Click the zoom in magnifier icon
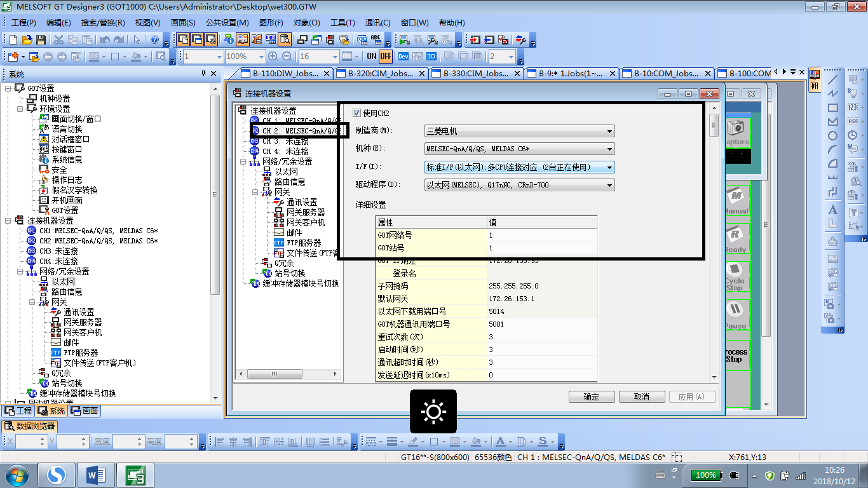 click(x=273, y=57)
